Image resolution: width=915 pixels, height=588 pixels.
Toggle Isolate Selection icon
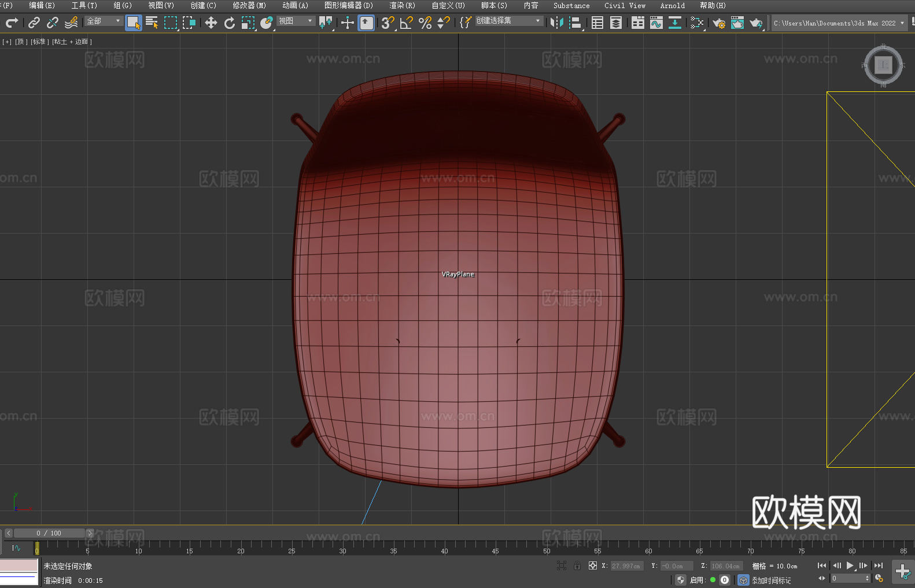561,566
